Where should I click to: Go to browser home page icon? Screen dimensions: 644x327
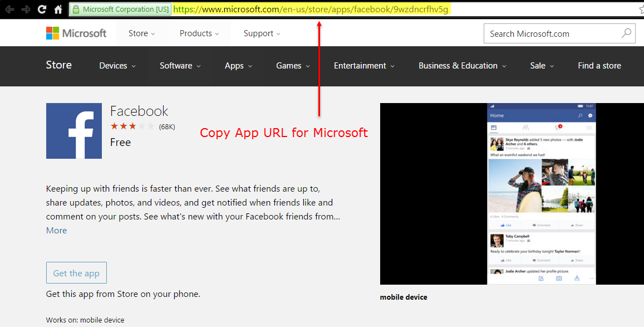click(x=58, y=8)
